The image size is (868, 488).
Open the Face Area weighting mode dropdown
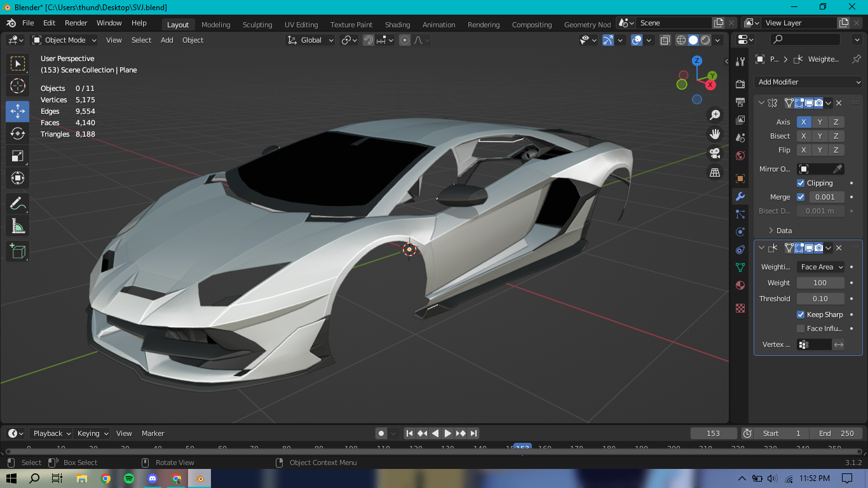[x=821, y=267]
